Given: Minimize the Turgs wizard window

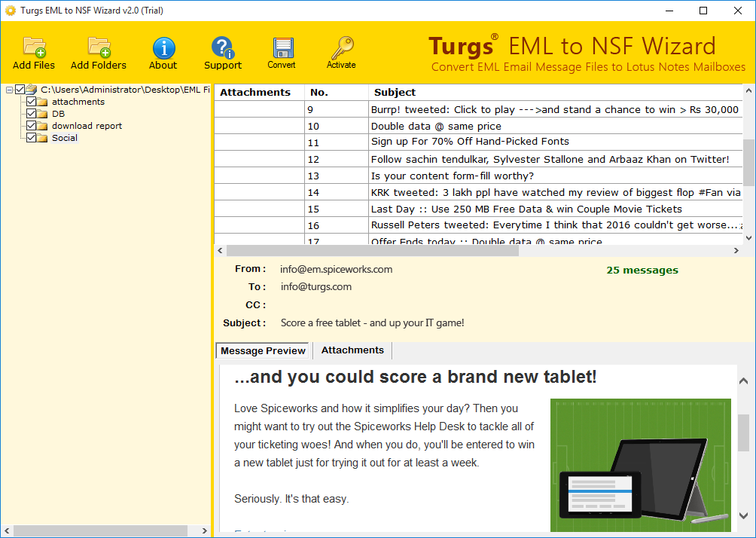Looking at the screenshot, I should click(x=669, y=11).
